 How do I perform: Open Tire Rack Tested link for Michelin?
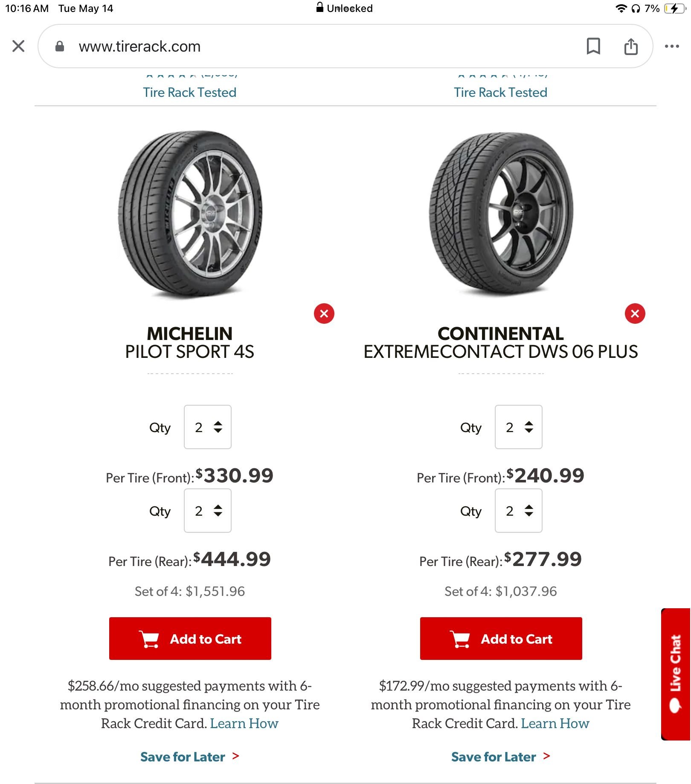point(189,92)
